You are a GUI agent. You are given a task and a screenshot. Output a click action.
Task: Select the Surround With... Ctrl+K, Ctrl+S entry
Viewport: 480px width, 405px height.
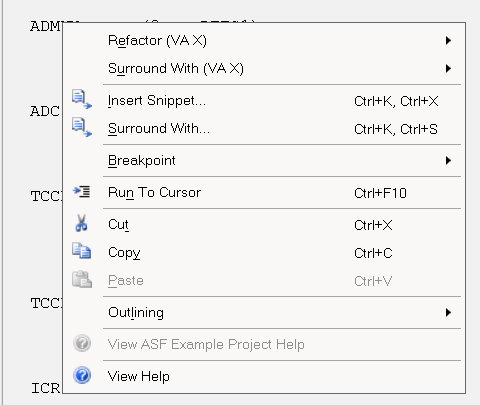point(264,129)
